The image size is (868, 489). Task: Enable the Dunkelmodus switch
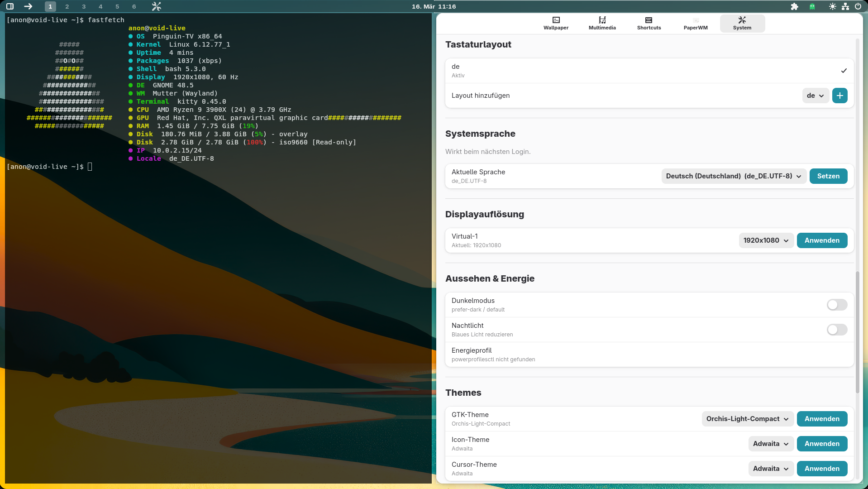coord(837,305)
